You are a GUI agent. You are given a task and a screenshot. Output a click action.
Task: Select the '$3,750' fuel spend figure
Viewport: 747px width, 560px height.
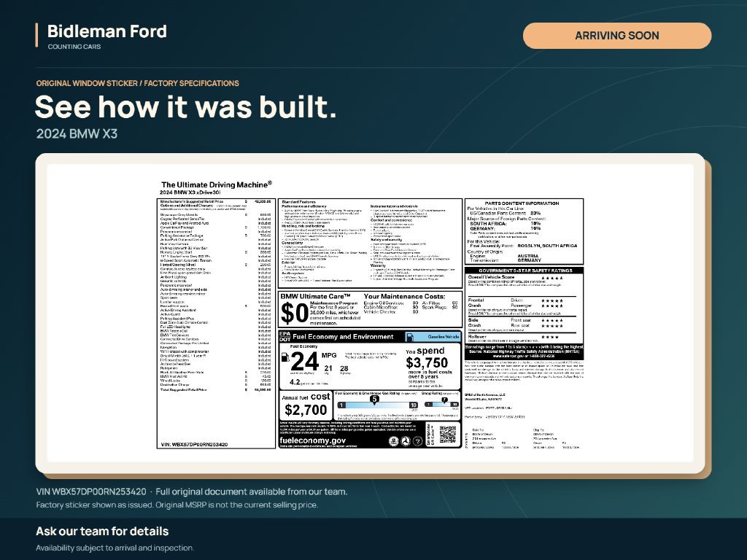[427, 363]
